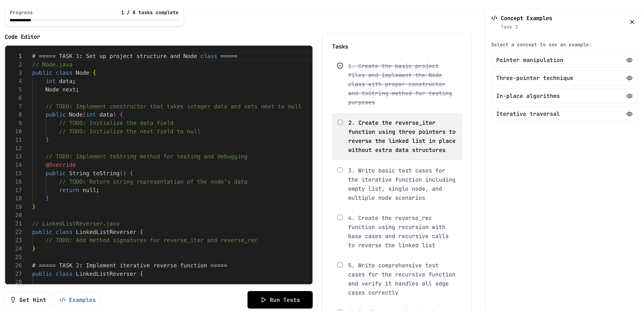This screenshot has width=644, height=311.
Task: Mark task 2 reverse_iter as complete
Action: (340, 122)
